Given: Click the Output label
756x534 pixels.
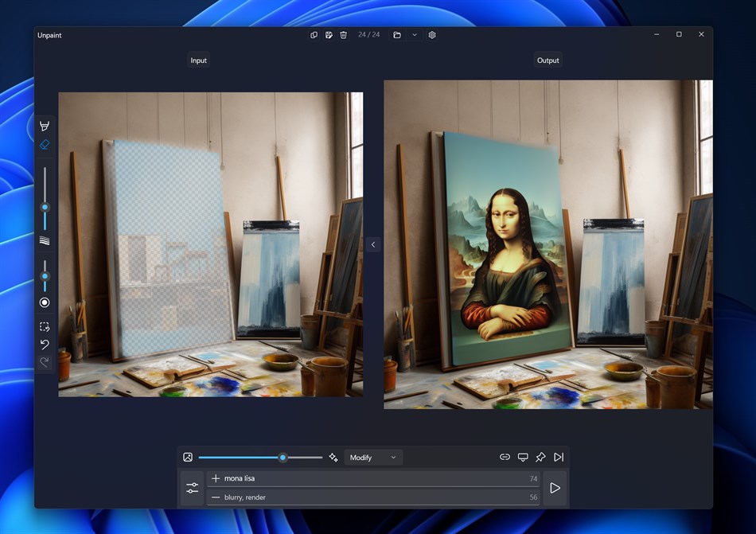Looking at the screenshot, I should (548, 60).
